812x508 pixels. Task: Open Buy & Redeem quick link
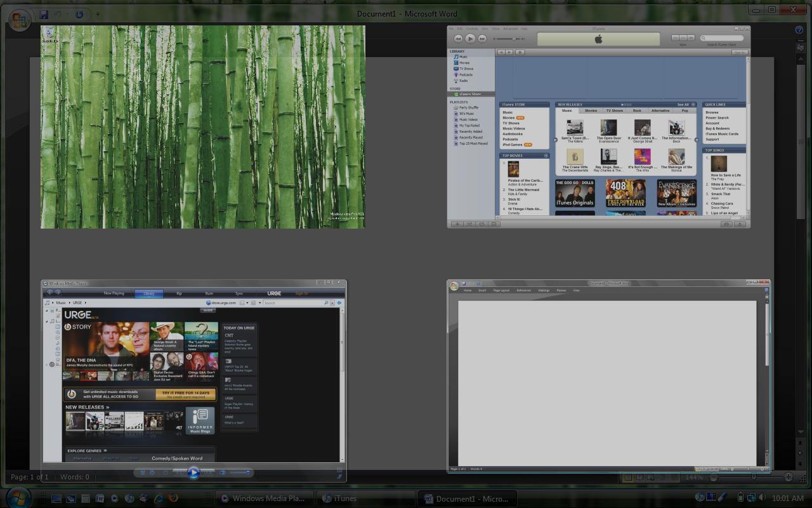click(717, 128)
